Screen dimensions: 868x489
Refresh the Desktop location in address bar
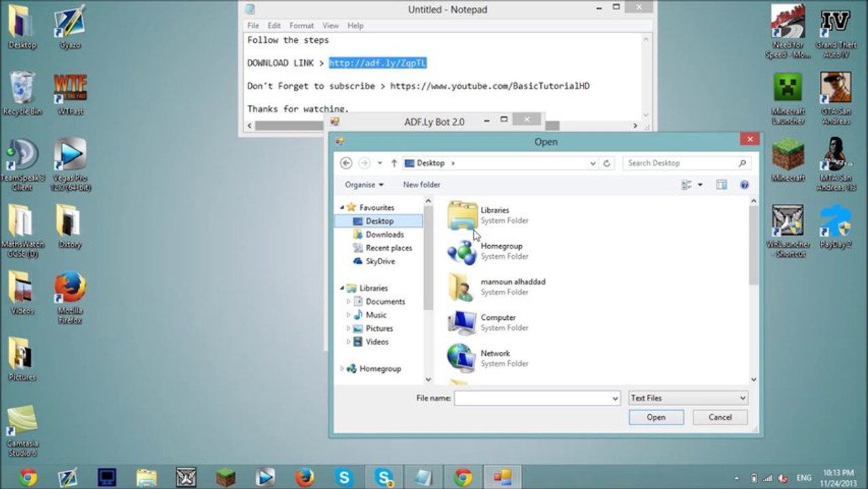pos(607,163)
